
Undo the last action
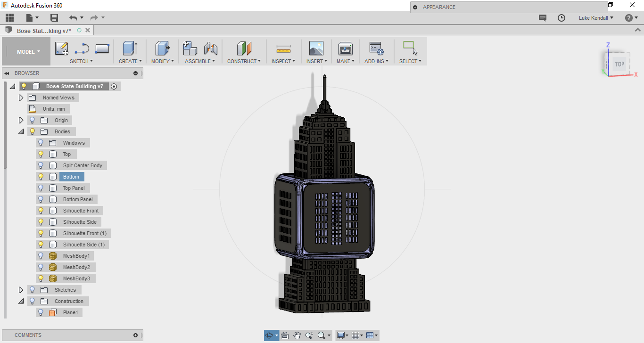coord(73,18)
